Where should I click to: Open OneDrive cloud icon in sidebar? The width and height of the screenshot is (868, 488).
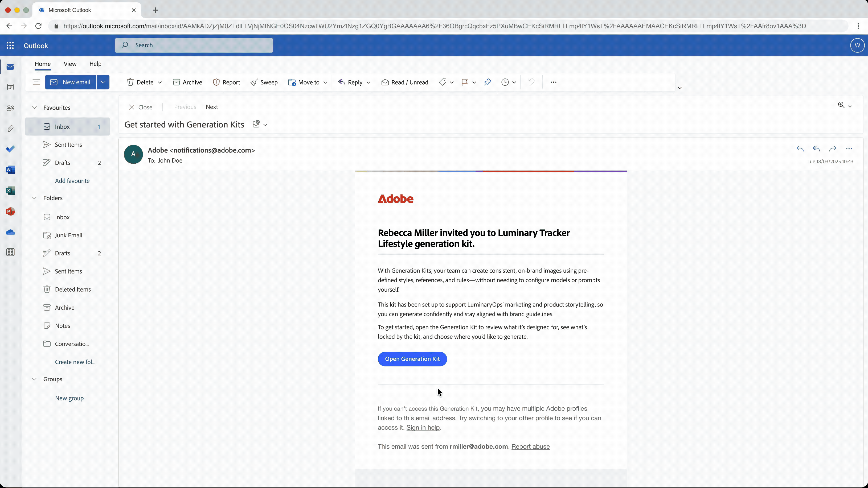coord(10,232)
